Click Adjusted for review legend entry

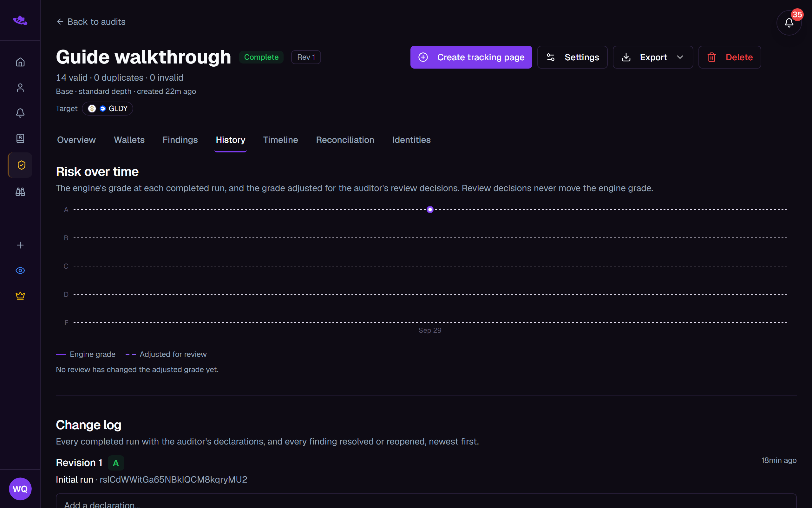[166, 354]
